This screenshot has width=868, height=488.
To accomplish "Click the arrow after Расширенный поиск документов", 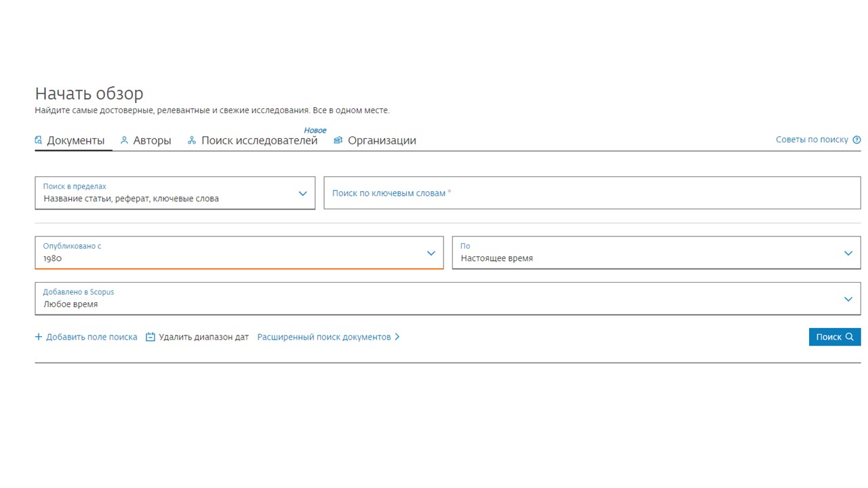I will 397,337.
